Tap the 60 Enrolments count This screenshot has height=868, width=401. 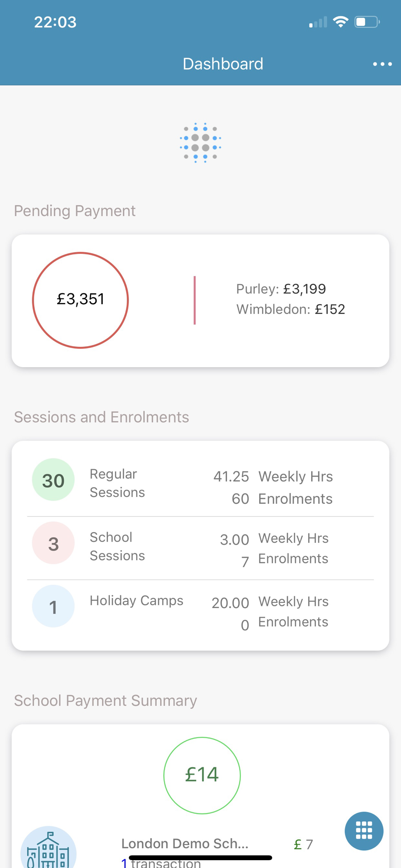click(282, 499)
